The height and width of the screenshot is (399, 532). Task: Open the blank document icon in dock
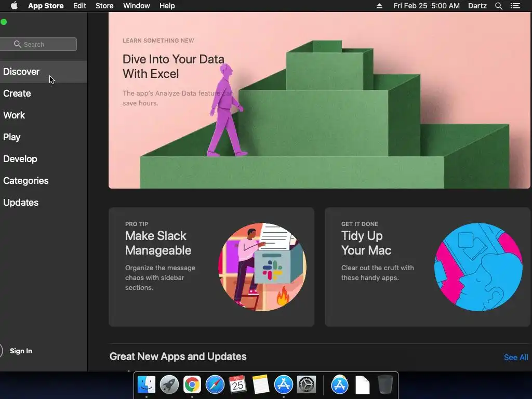click(x=362, y=385)
